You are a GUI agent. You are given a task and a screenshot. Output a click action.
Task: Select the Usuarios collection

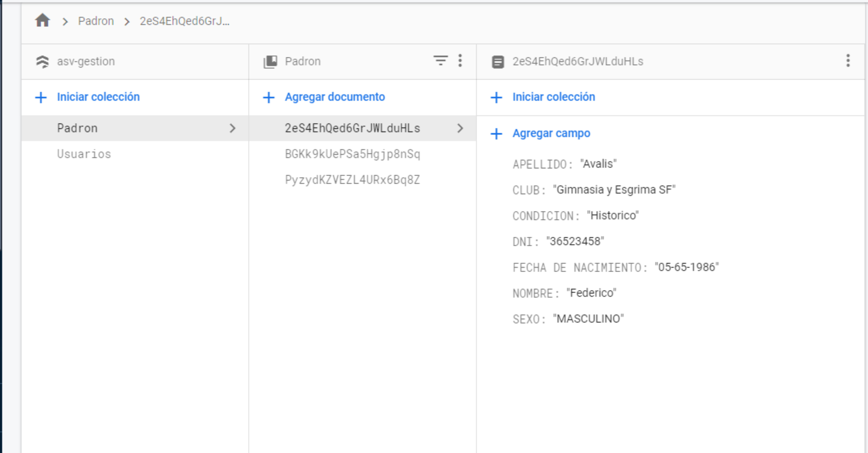(x=84, y=154)
